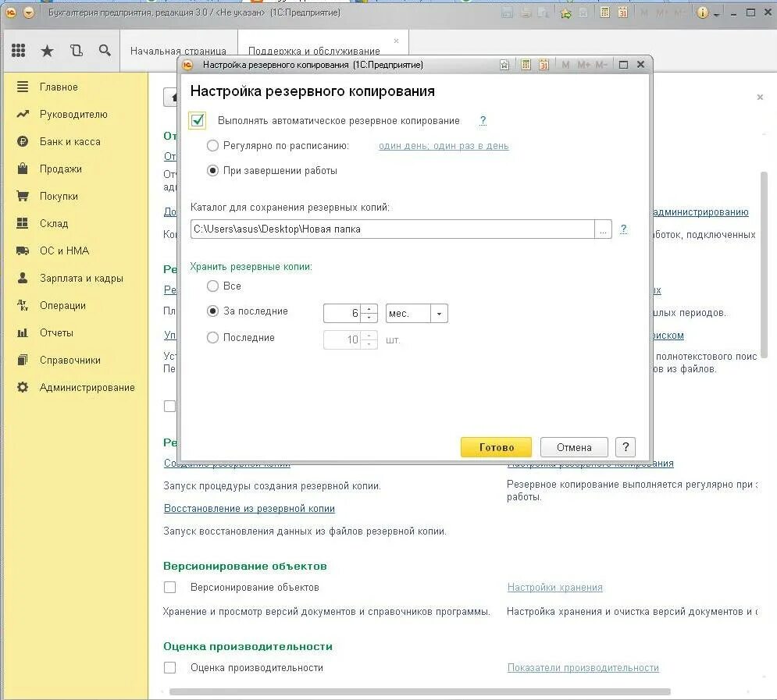The height and width of the screenshot is (700, 777).
Task: Toggle Версионирование объектов checkbox
Action: tap(170, 587)
